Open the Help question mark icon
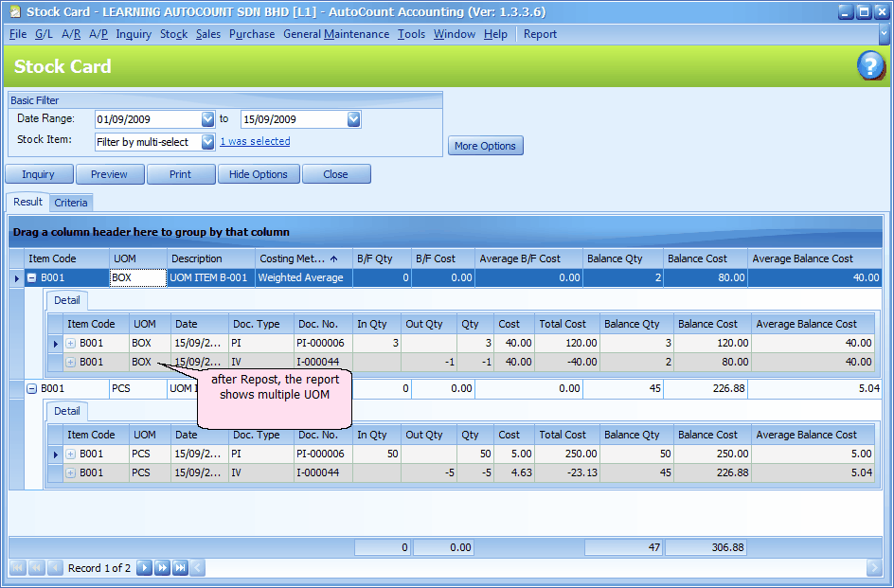This screenshot has height=588, width=894. pos(870,66)
